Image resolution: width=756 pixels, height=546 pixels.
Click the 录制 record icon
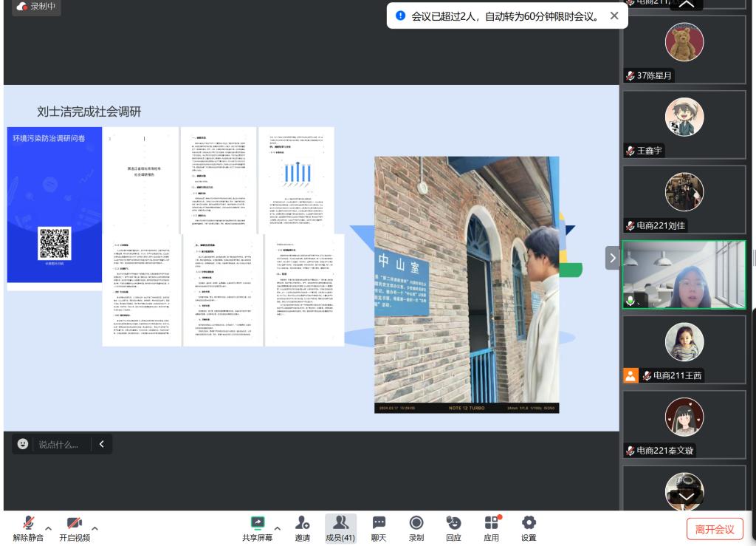(416, 524)
